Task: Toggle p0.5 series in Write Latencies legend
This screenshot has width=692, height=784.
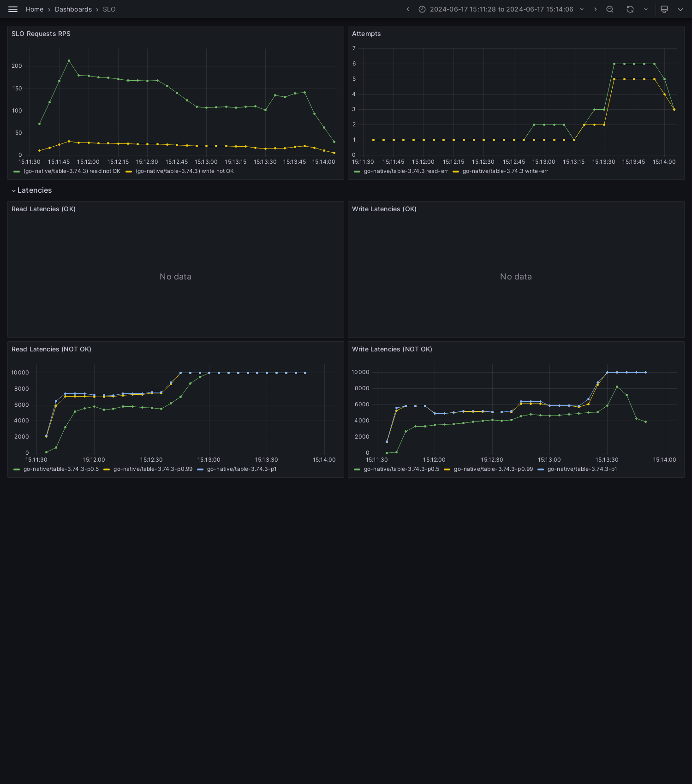Action: (x=401, y=469)
